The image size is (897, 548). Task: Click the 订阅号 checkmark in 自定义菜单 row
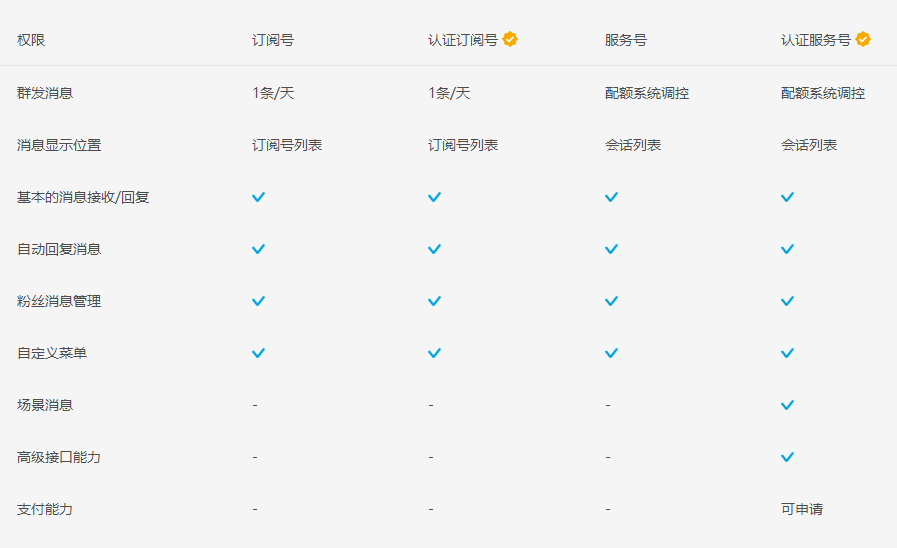pyautogui.click(x=259, y=354)
